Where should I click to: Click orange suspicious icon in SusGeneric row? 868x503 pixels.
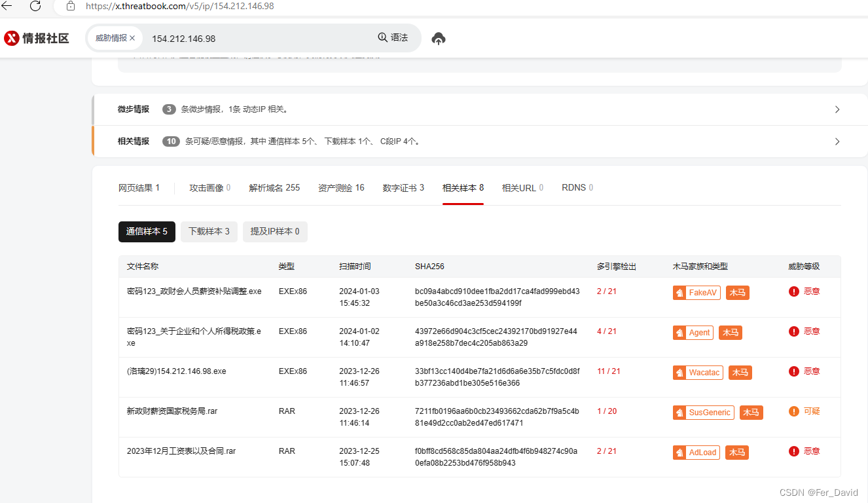[x=794, y=411]
